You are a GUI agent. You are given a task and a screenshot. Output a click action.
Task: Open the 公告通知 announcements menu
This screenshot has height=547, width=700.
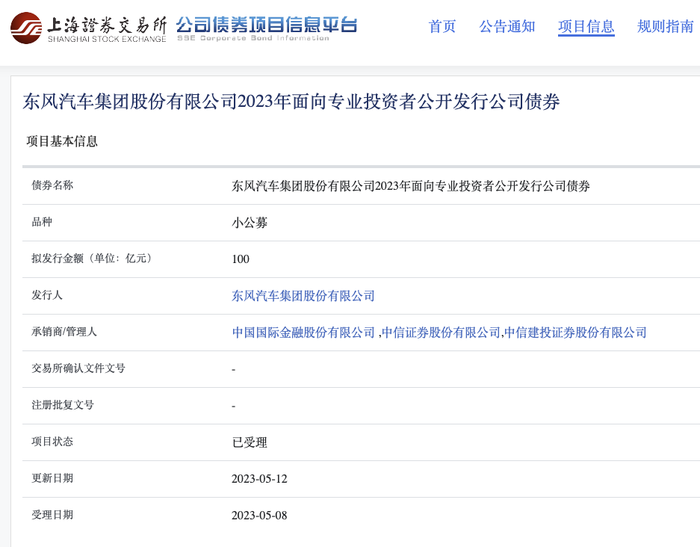[x=507, y=26]
